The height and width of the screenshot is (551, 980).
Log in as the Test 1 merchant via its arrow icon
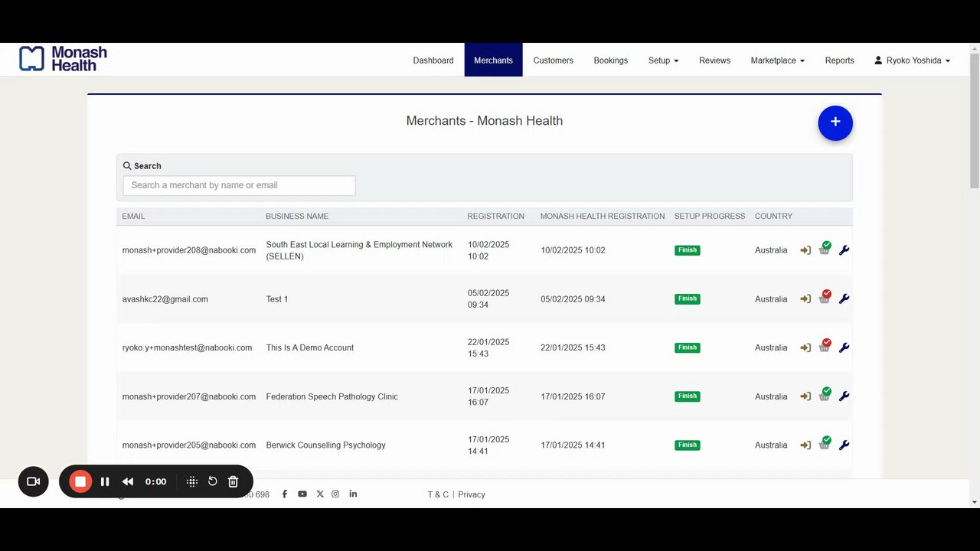[805, 299]
